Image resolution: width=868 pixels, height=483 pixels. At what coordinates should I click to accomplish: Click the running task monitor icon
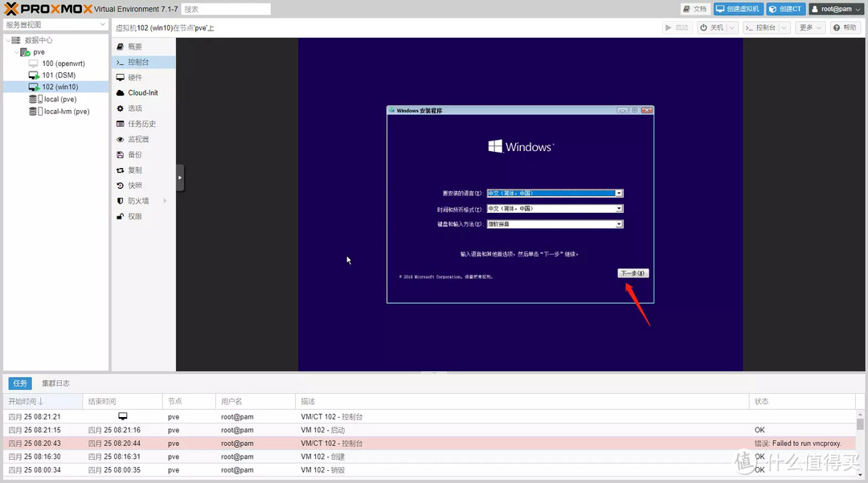click(123, 416)
